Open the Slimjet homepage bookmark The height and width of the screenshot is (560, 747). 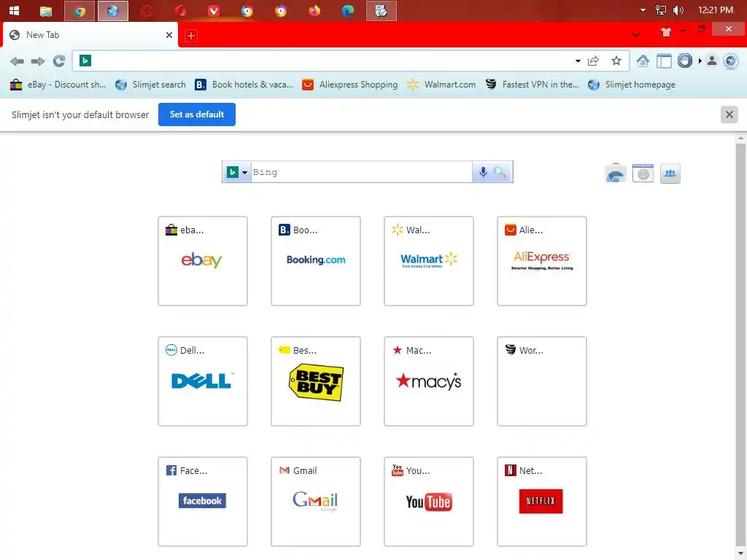pyautogui.click(x=632, y=85)
